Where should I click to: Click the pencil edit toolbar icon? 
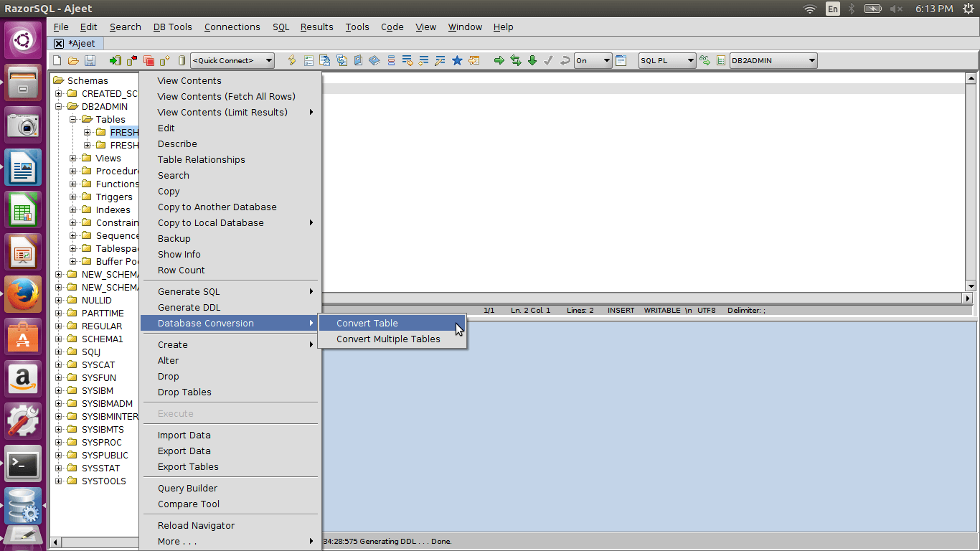(440, 60)
